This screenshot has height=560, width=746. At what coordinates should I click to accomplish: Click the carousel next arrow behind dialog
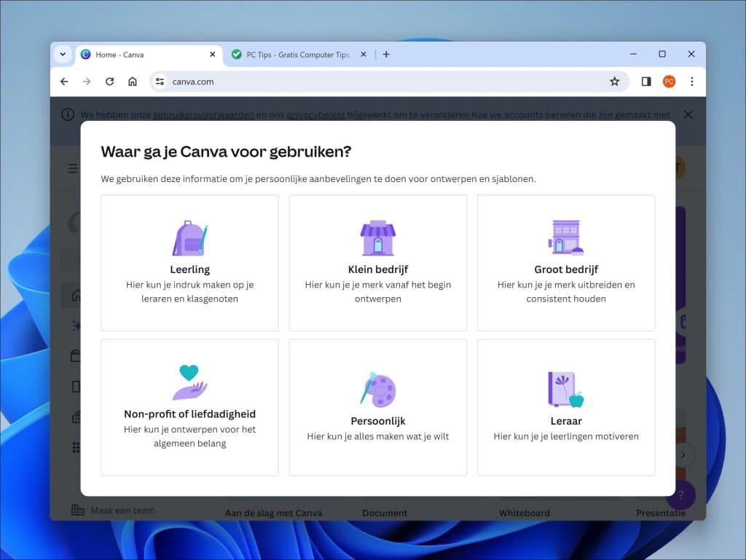683,455
